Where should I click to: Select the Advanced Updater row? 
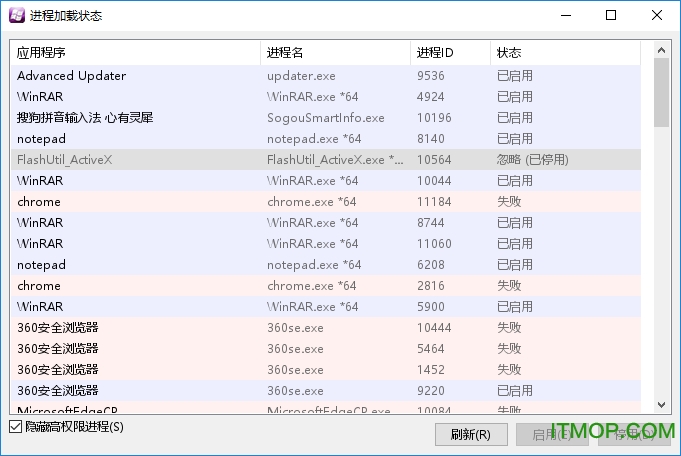pyautogui.click(x=326, y=76)
